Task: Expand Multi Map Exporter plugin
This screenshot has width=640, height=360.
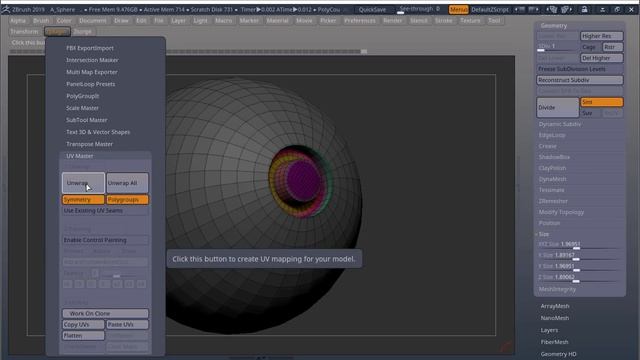Action: (x=92, y=72)
